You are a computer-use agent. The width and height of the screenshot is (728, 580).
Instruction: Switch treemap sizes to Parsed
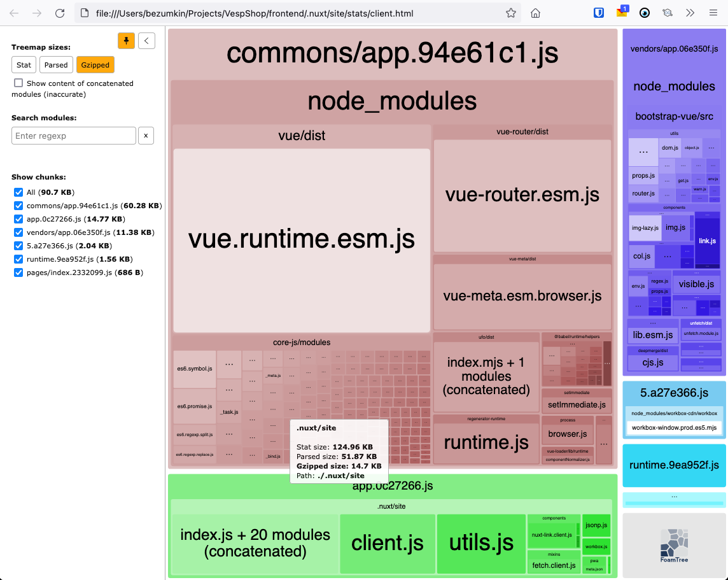tap(56, 65)
